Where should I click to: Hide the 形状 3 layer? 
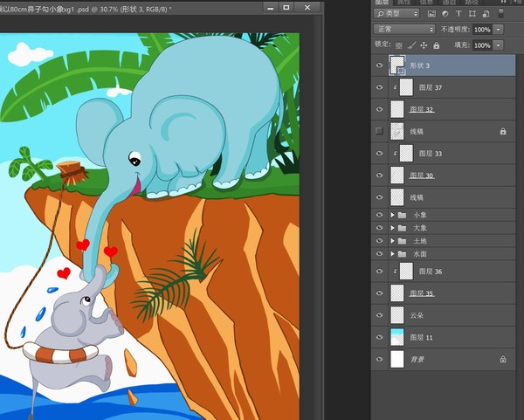coord(379,65)
